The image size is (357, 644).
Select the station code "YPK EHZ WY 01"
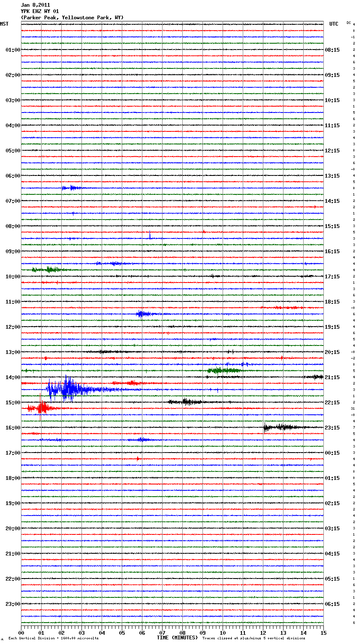tap(40, 11)
